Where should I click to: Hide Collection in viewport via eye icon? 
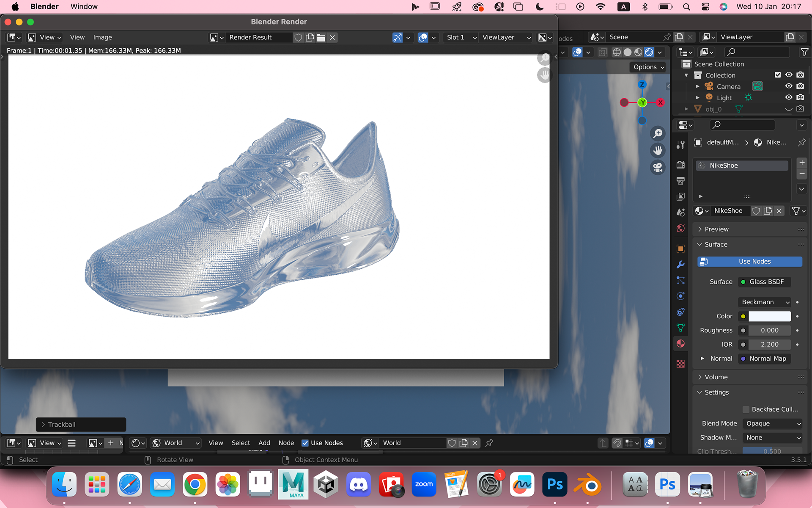[x=789, y=75]
